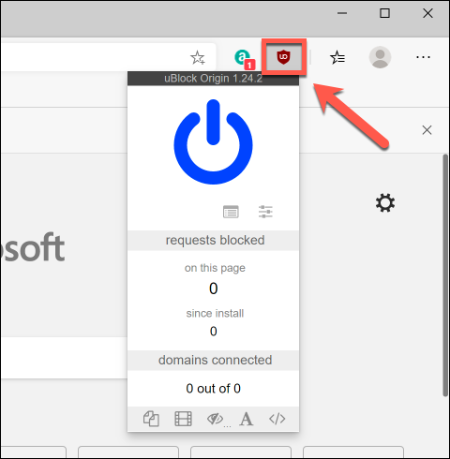Click the '0 out of 0' domains value
The width and height of the screenshot is (450, 459).
pos(213,388)
